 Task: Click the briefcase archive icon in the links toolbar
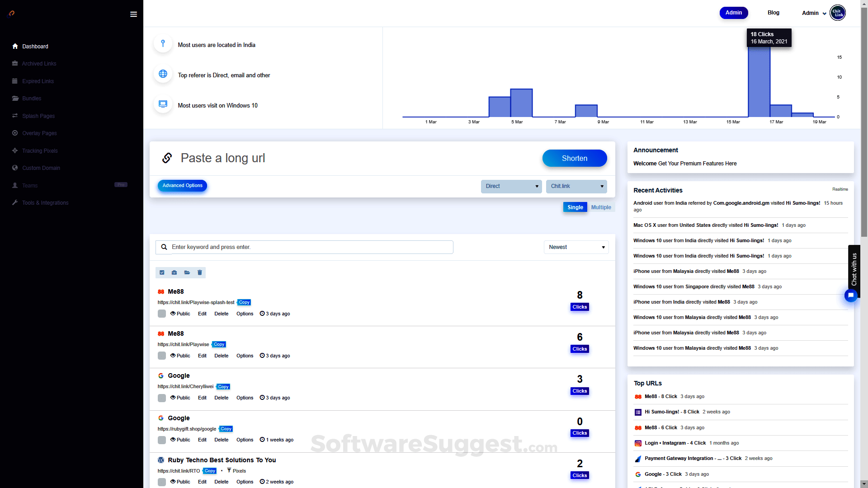pos(175,272)
